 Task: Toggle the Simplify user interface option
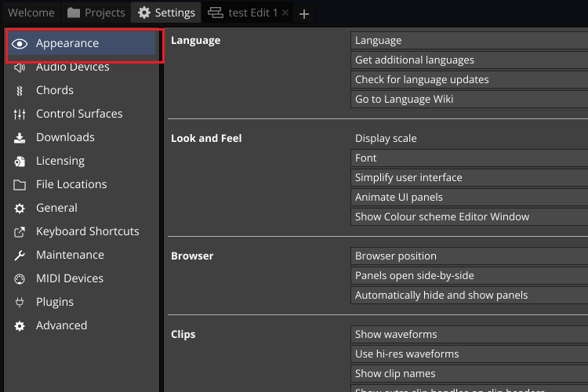[469, 178]
